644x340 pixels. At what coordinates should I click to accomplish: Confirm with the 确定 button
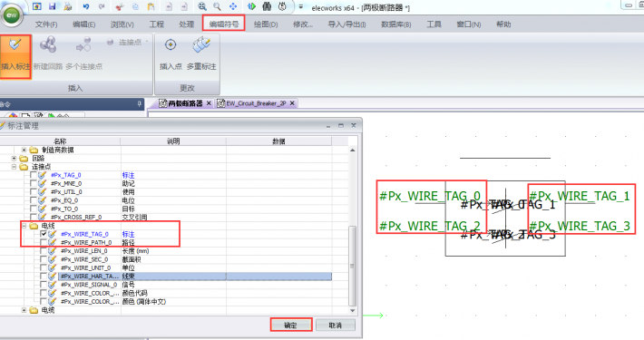(x=291, y=325)
